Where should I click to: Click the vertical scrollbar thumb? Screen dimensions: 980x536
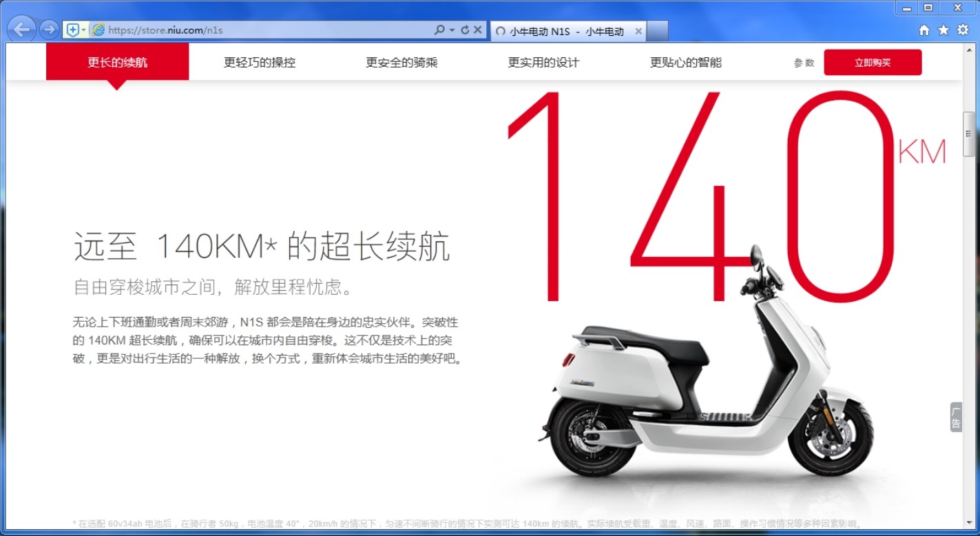tap(969, 134)
